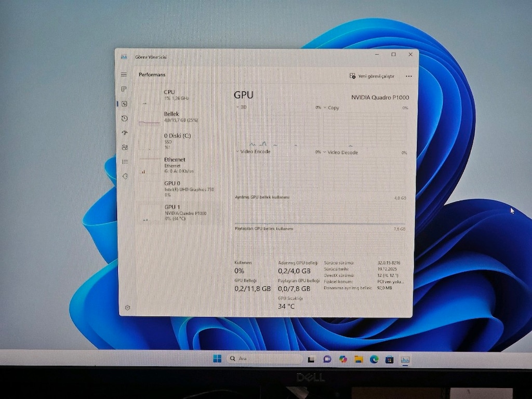Open the App history icon in sidebar
Viewport: 532px width, 399px height.
[x=125, y=118]
